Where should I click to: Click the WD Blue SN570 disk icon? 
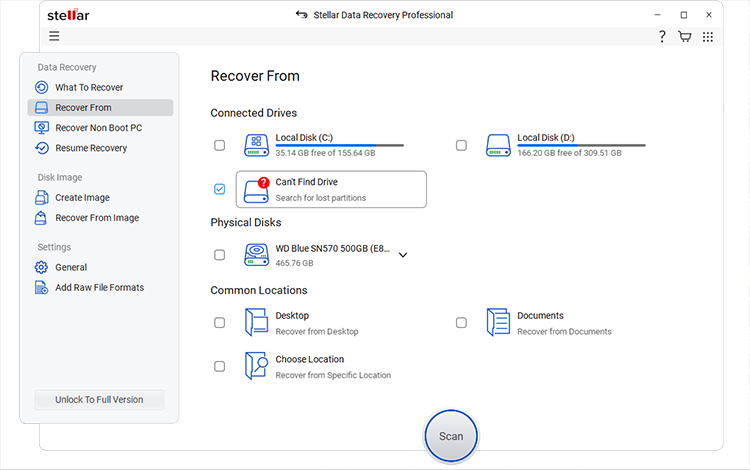coord(257,255)
